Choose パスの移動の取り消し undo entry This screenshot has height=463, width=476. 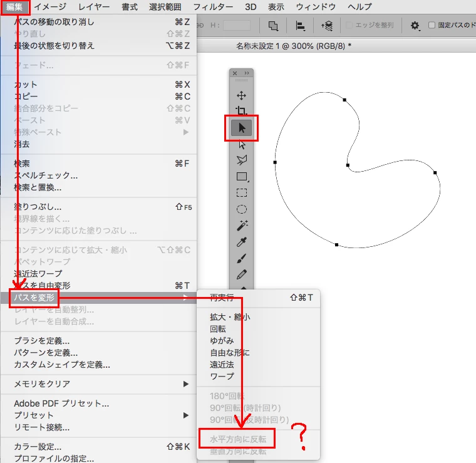(x=99, y=22)
